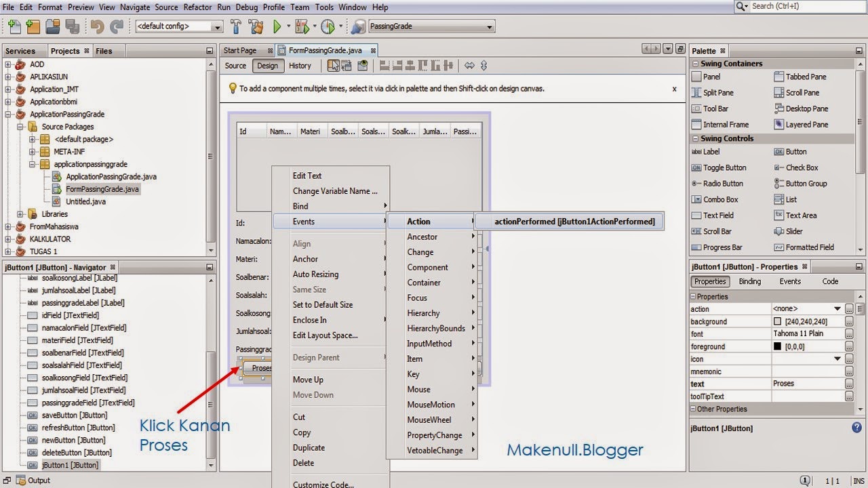Close the Start Page tab
Image resolution: width=868 pixels, height=488 pixels.
point(270,50)
